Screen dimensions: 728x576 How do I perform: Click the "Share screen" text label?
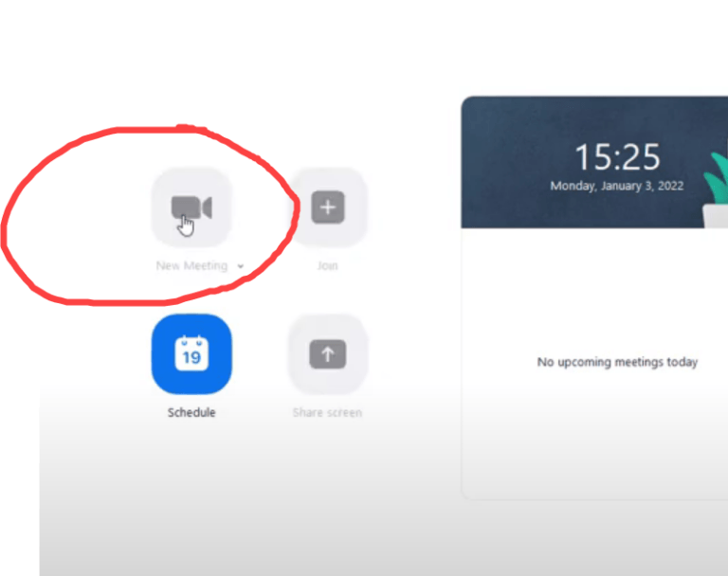(x=327, y=413)
